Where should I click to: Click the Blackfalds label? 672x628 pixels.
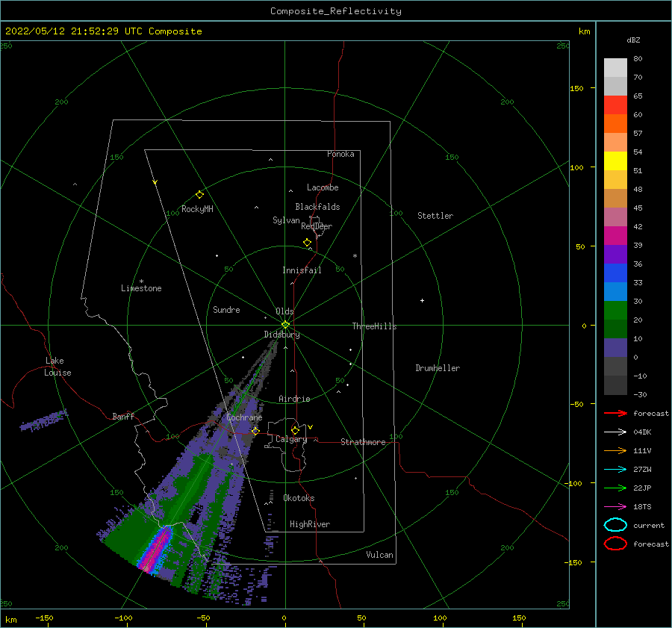pos(317,207)
